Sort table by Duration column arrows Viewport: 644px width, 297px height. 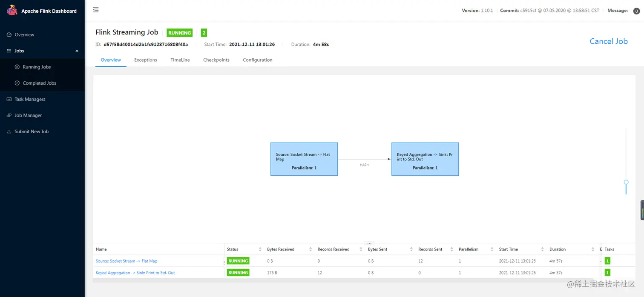pos(593,249)
